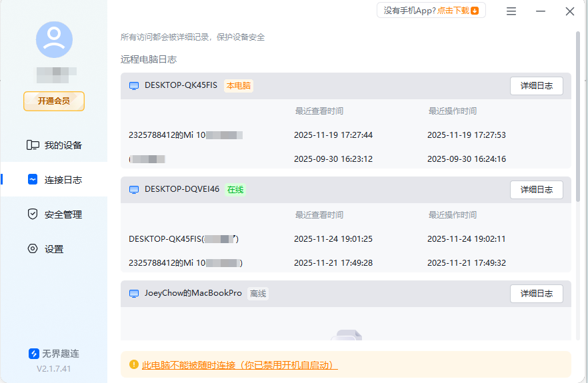Screen dimensions: 588x383
Task: Click the startup-disabled warning link at bottom
Action: tap(239, 365)
